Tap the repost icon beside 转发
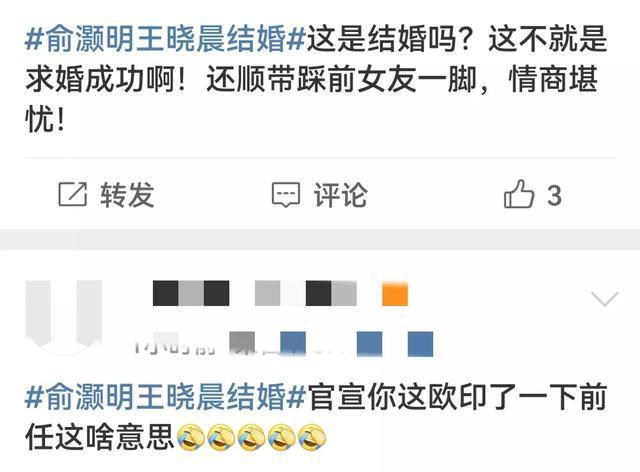Image resolution: width=640 pixels, height=472 pixels. click(x=73, y=194)
